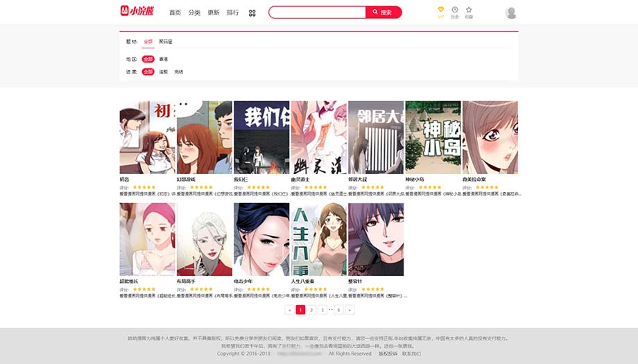This screenshot has height=364, width=638.
Task: Select 全部 in the 进度 filter
Action: pos(148,71)
